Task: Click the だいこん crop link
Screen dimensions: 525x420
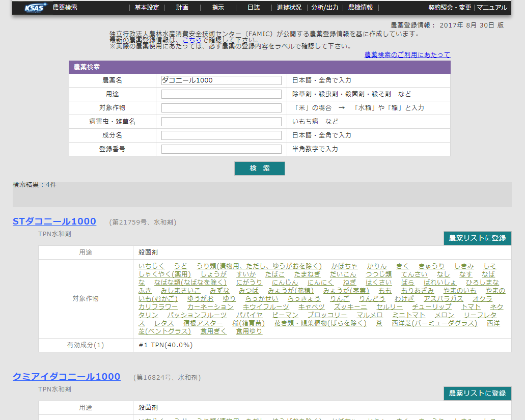Action: pyautogui.click(x=343, y=274)
